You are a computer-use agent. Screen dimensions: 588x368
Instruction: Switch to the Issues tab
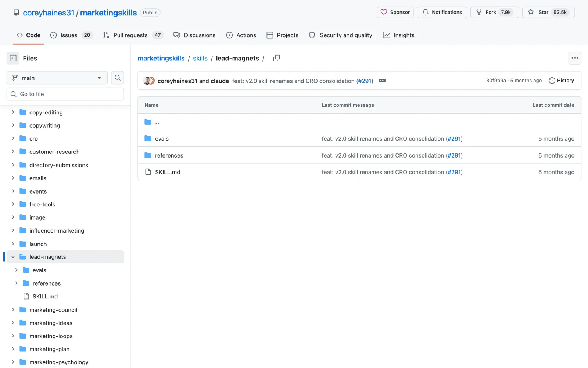71,35
